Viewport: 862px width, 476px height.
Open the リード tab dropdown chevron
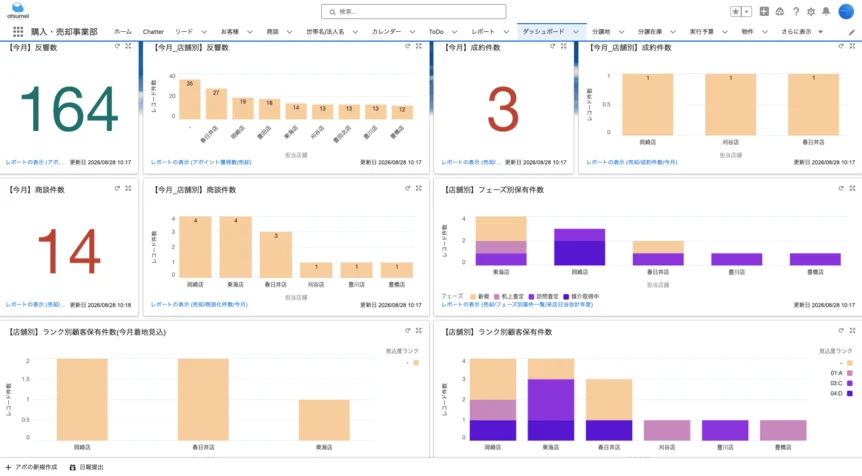click(204, 32)
